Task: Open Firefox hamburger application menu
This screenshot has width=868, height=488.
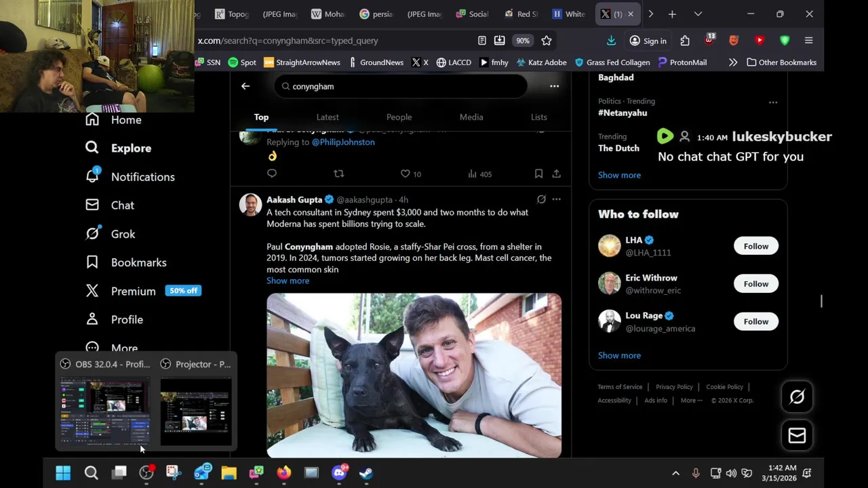Action: tap(808, 41)
